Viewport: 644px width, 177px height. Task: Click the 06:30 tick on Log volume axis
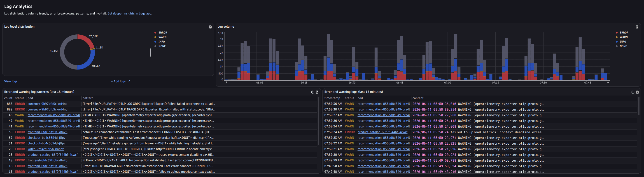352,83
